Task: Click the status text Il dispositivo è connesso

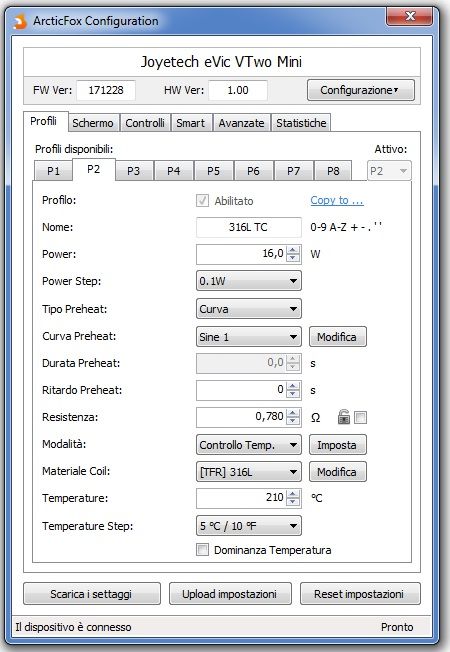Action: coord(73,627)
